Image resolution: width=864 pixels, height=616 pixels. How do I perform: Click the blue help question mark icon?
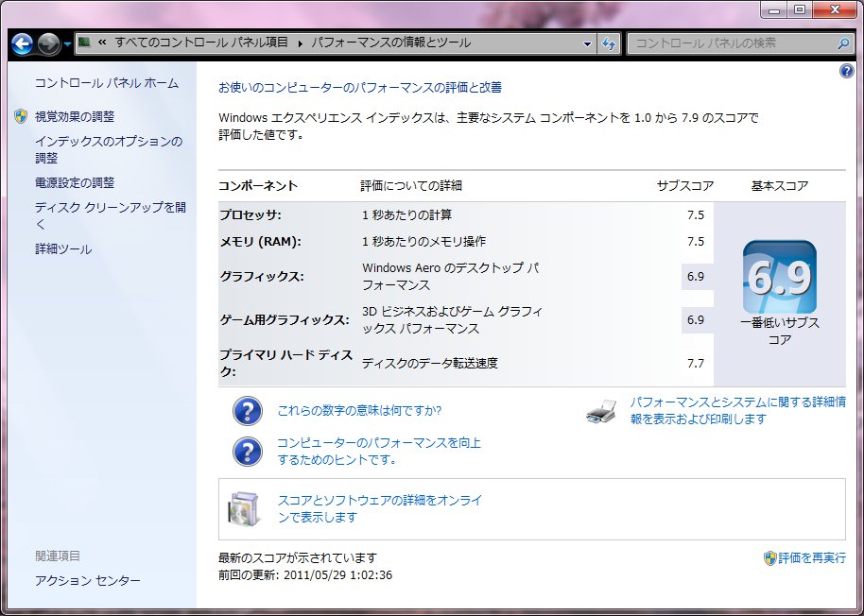[846, 72]
